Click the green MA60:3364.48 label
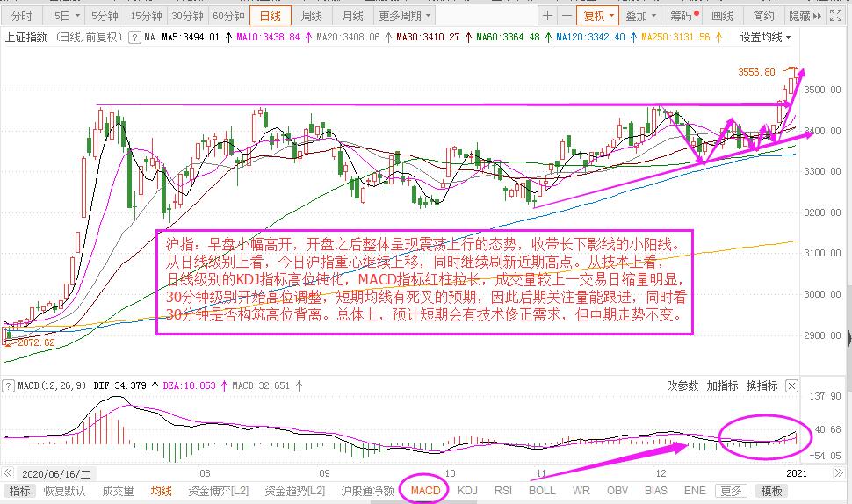This screenshot has height=504, width=852. (x=508, y=38)
